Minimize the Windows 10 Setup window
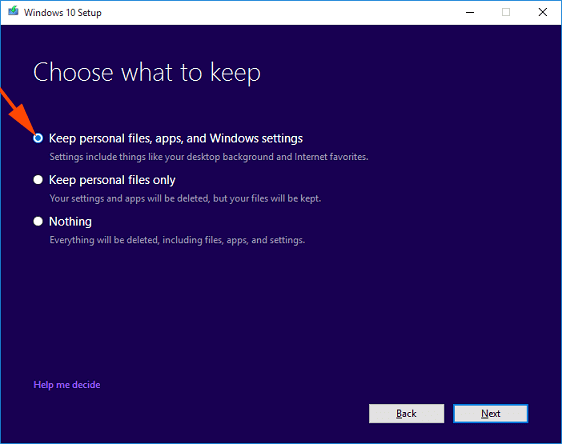 (470, 13)
